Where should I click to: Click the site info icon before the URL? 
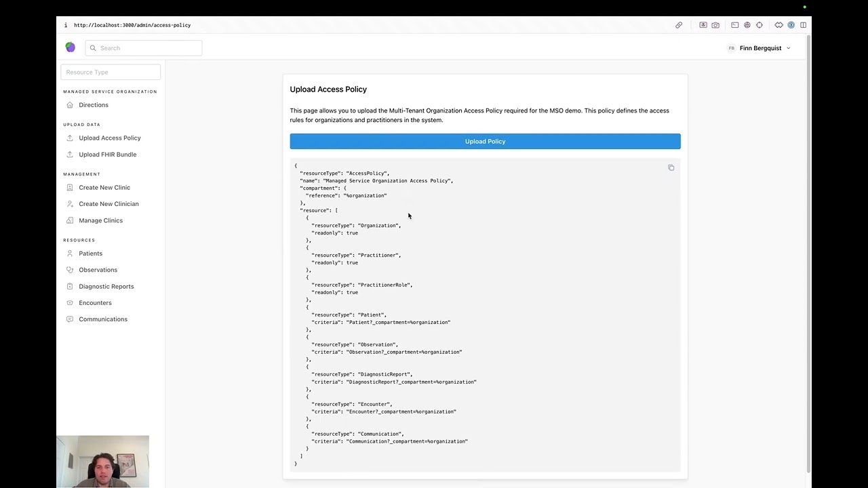tap(66, 25)
